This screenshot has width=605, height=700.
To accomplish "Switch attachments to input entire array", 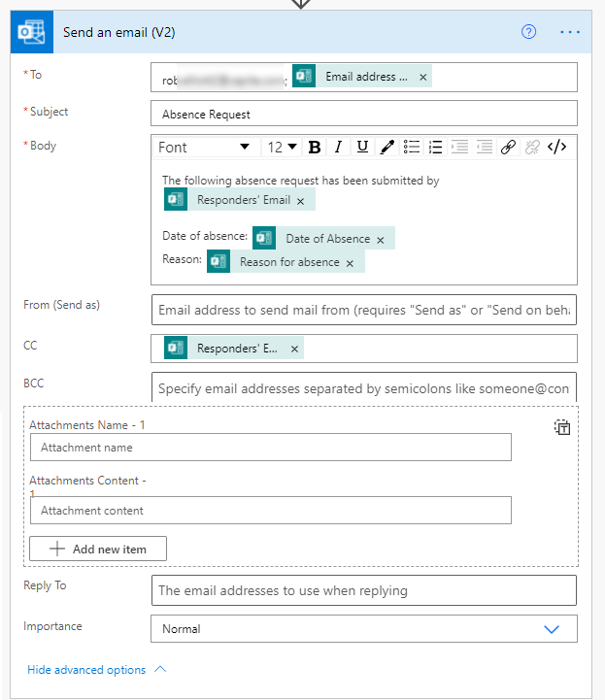I will 562,427.
